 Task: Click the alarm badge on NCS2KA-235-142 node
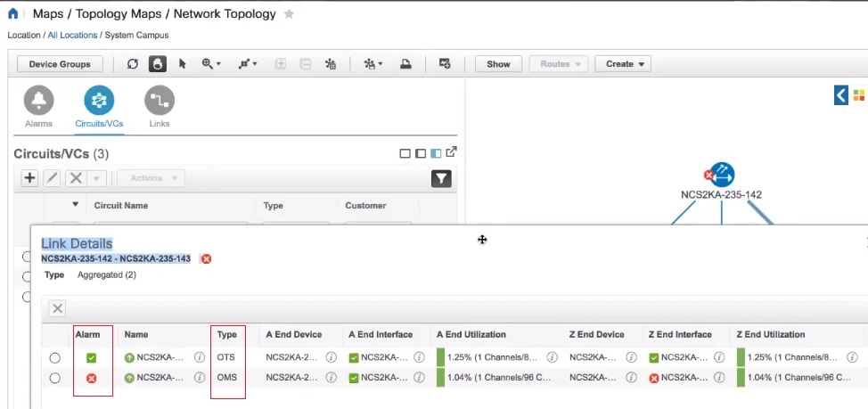708,176
